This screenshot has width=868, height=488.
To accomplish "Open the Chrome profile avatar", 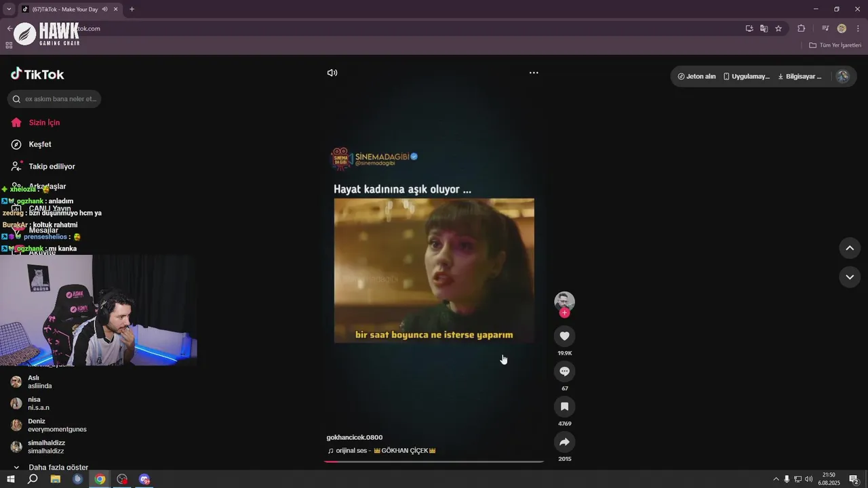I will (842, 28).
